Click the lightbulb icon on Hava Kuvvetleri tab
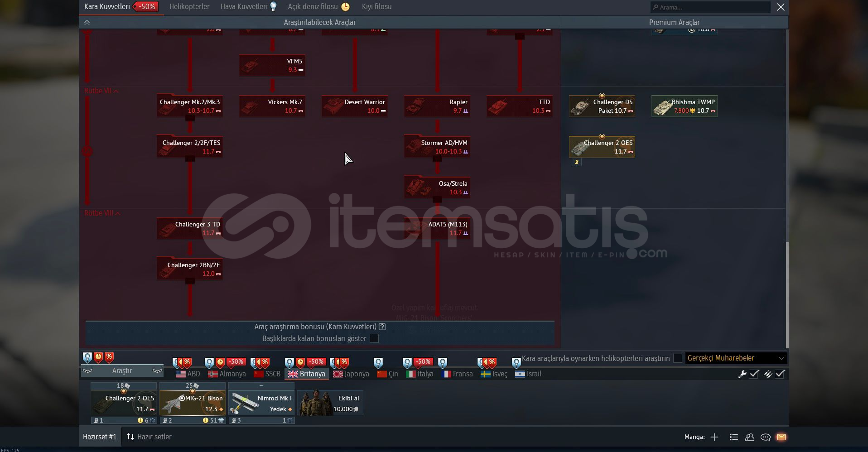 273,6
